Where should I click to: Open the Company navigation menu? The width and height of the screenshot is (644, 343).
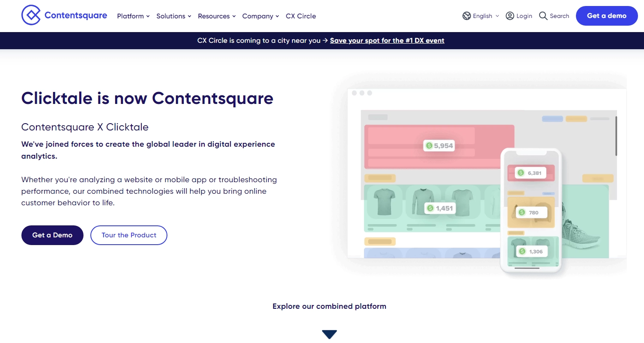(x=260, y=16)
